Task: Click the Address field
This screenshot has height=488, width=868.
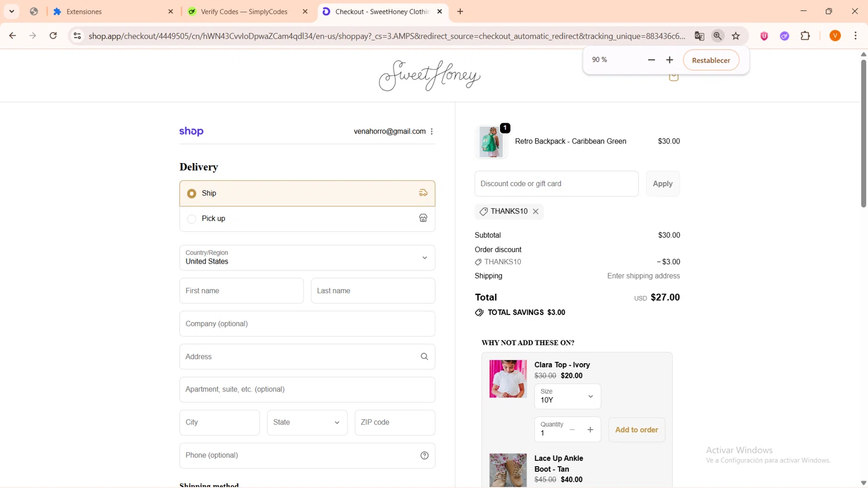Action: (x=307, y=357)
